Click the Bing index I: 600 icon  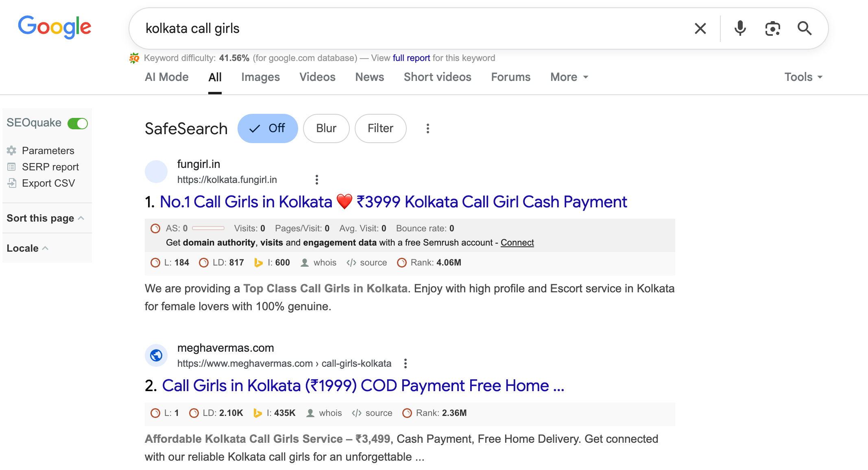pyautogui.click(x=258, y=263)
